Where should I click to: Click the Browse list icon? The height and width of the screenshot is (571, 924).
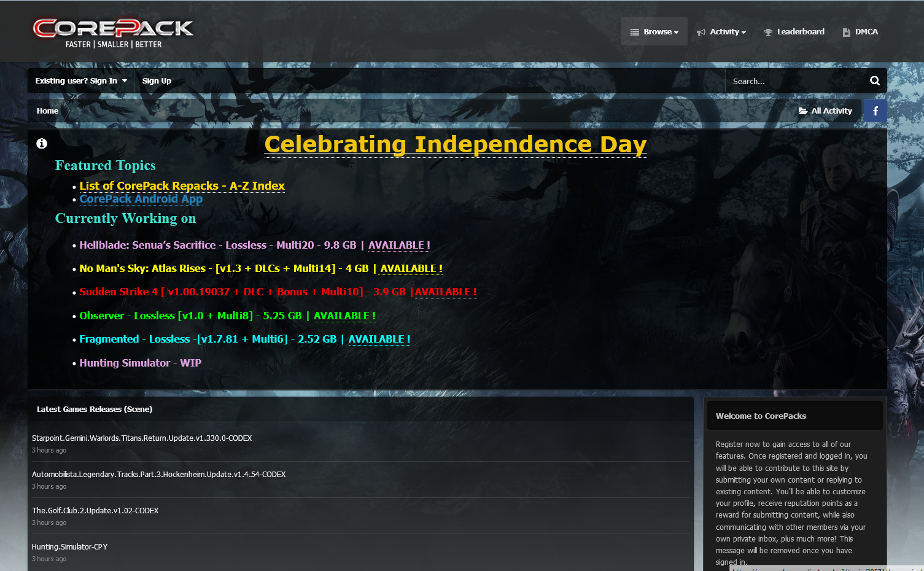coord(635,32)
